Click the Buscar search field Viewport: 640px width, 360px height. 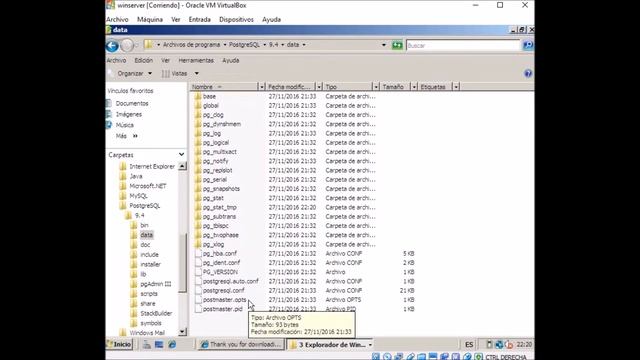pos(463,45)
